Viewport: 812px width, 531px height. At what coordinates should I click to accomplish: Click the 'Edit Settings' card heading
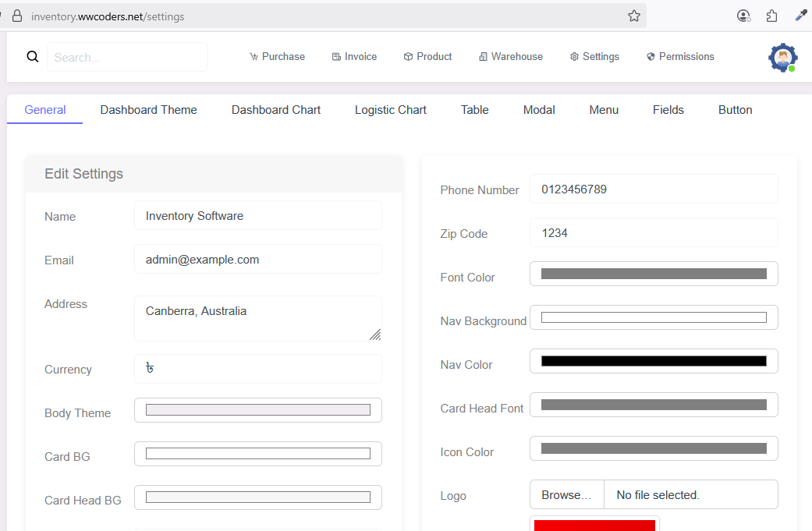click(84, 174)
